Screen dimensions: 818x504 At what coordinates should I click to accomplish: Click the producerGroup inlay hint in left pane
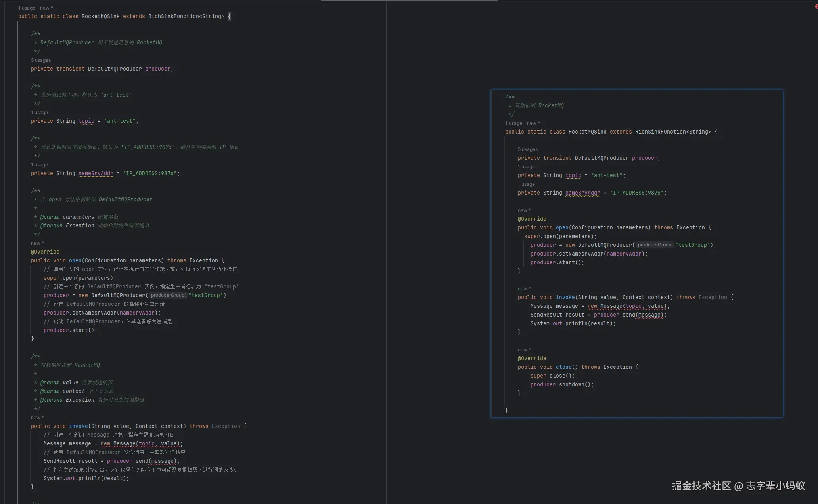click(168, 295)
